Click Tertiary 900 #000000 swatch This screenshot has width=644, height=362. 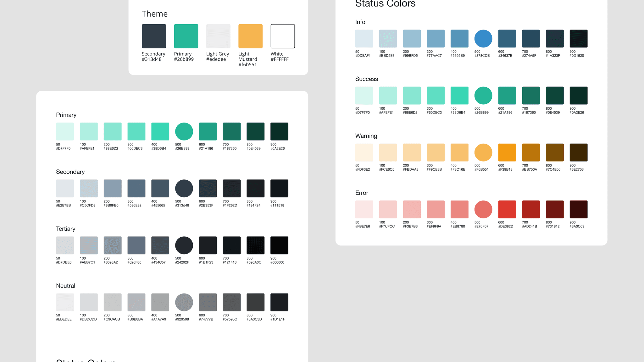click(x=279, y=245)
